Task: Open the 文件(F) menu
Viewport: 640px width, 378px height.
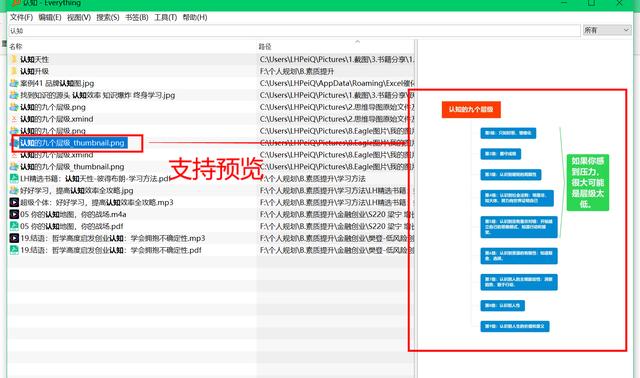Action: [21, 17]
